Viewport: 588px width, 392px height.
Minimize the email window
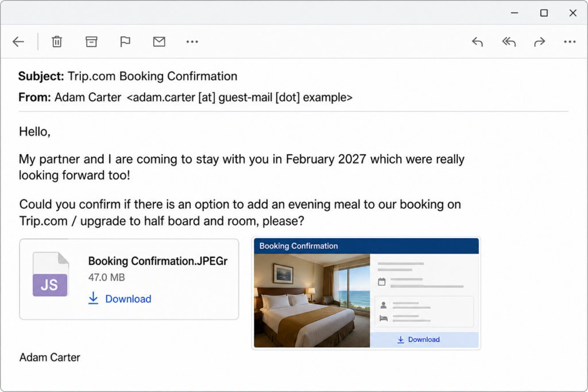click(514, 13)
